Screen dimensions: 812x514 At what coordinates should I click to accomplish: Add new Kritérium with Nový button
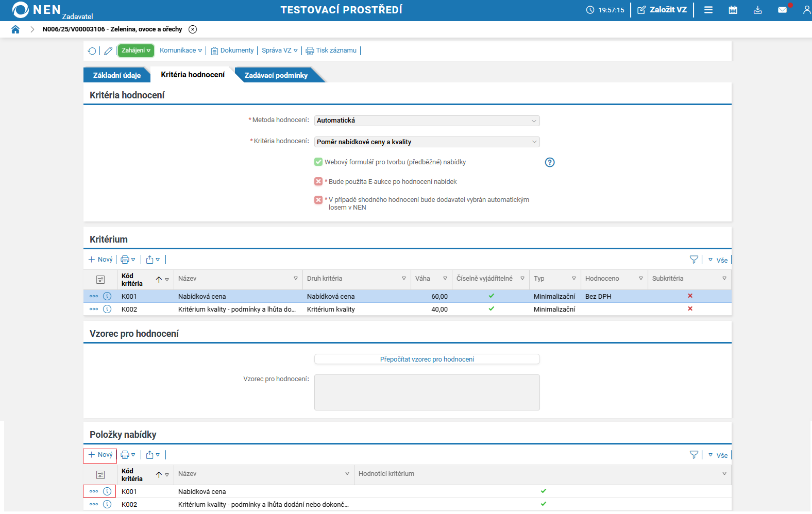pos(100,260)
